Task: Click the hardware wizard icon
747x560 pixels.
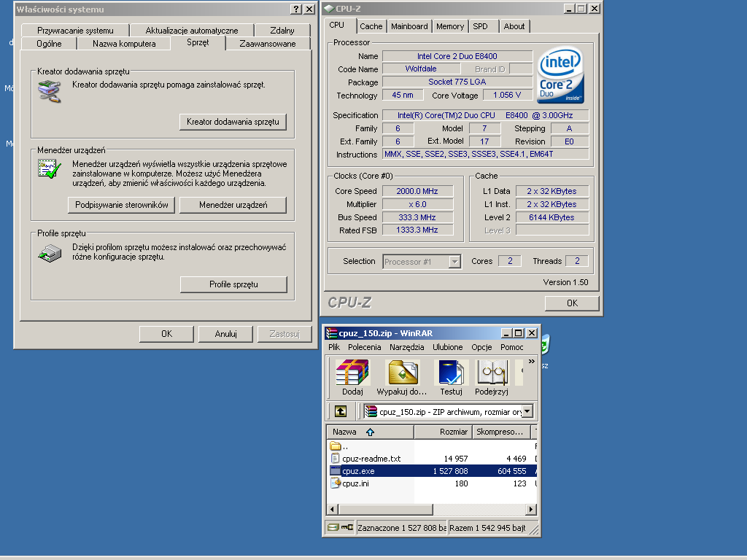Action: click(x=50, y=91)
